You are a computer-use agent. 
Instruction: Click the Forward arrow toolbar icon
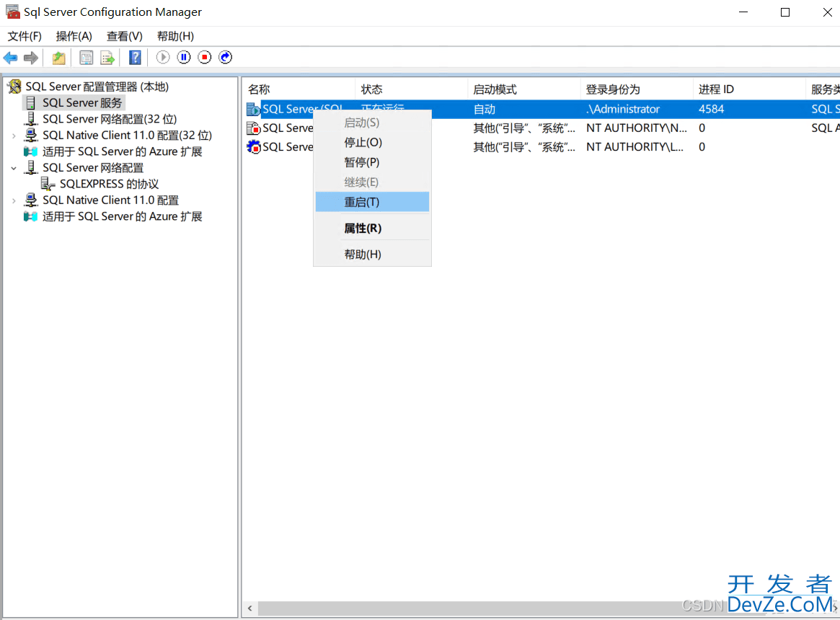point(31,58)
